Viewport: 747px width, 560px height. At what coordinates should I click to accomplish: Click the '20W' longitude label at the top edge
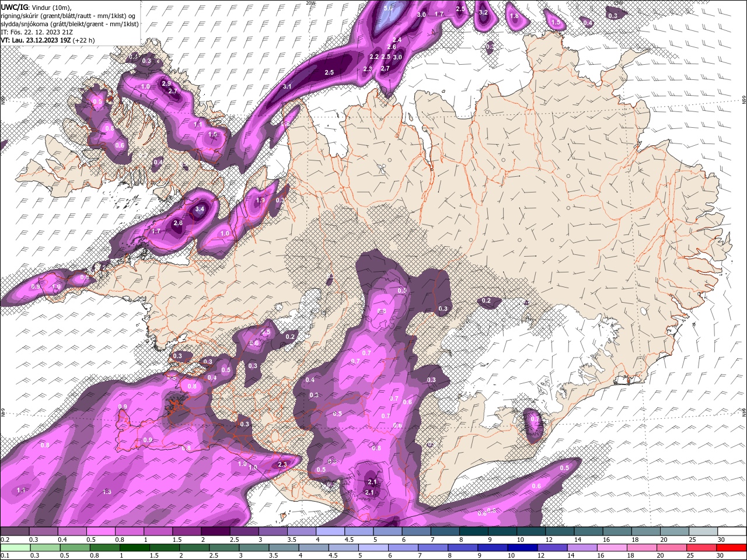[x=310, y=3]
